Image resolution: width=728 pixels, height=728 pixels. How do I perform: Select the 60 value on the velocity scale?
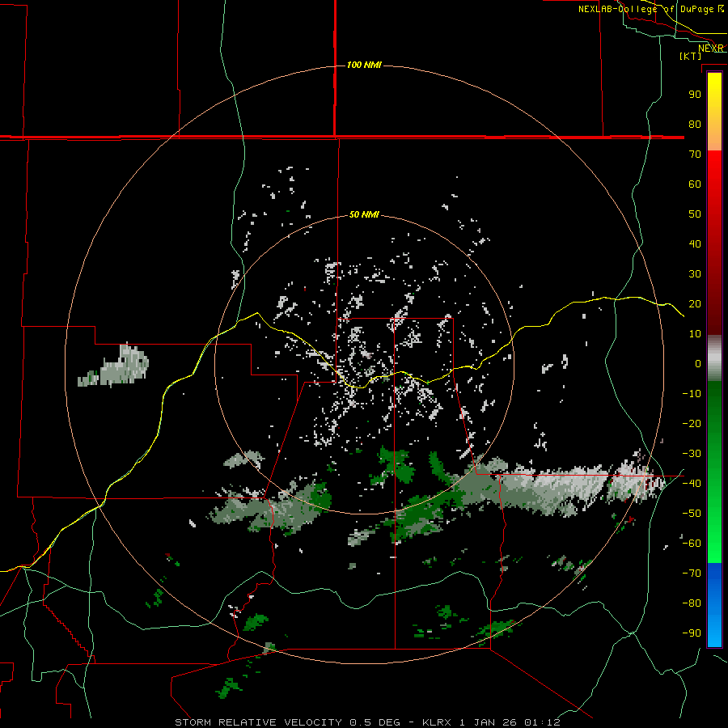(695, 184)
